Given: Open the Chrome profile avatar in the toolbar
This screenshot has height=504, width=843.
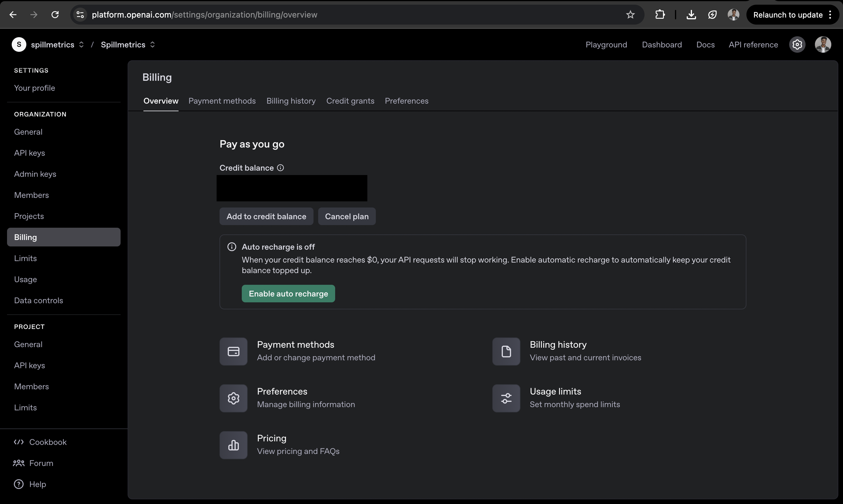Looking at the screenshot, I should tap(733, 15).
